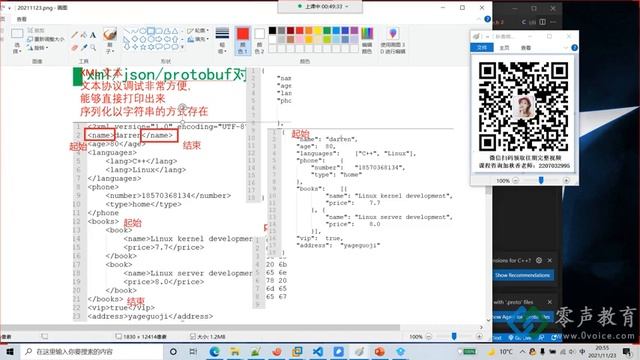Select the Eraser tool
The height and width of the screenshot is (360, 640).
click(74, 47)
